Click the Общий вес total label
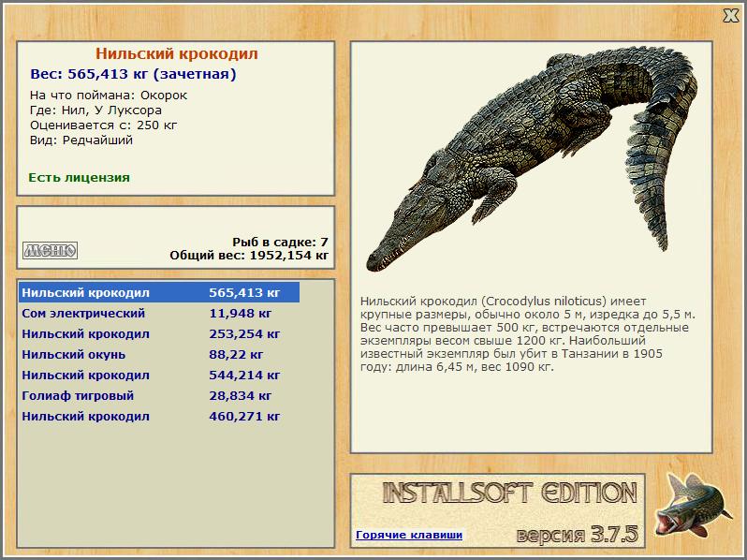Image resolution: width=747 pixels, height=560 pixels. (x=249, y=255)
